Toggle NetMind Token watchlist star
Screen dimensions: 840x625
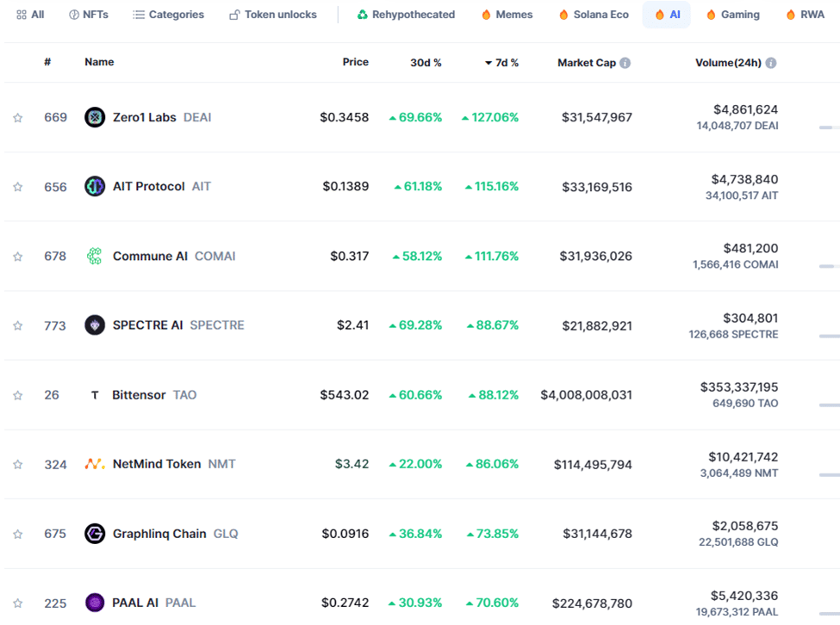(x=18, y=464)
